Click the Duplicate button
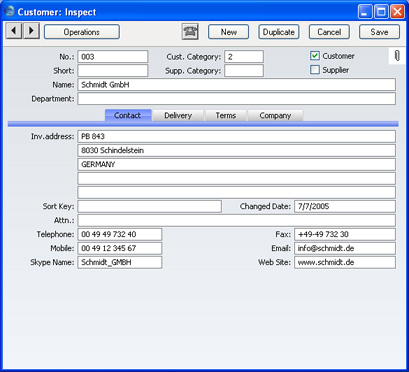This screenshot has width=409, height=372. pos(279,32)
